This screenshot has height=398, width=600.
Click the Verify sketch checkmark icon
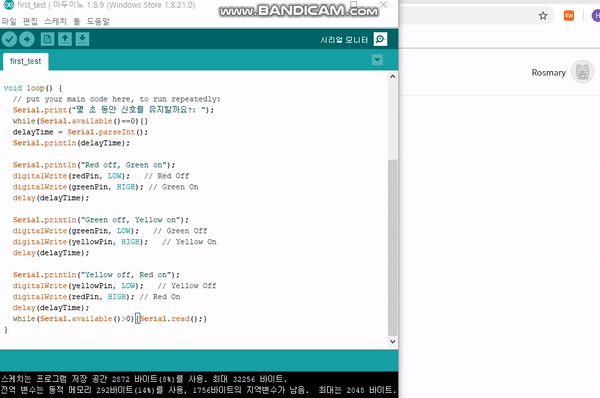[9, 39]
